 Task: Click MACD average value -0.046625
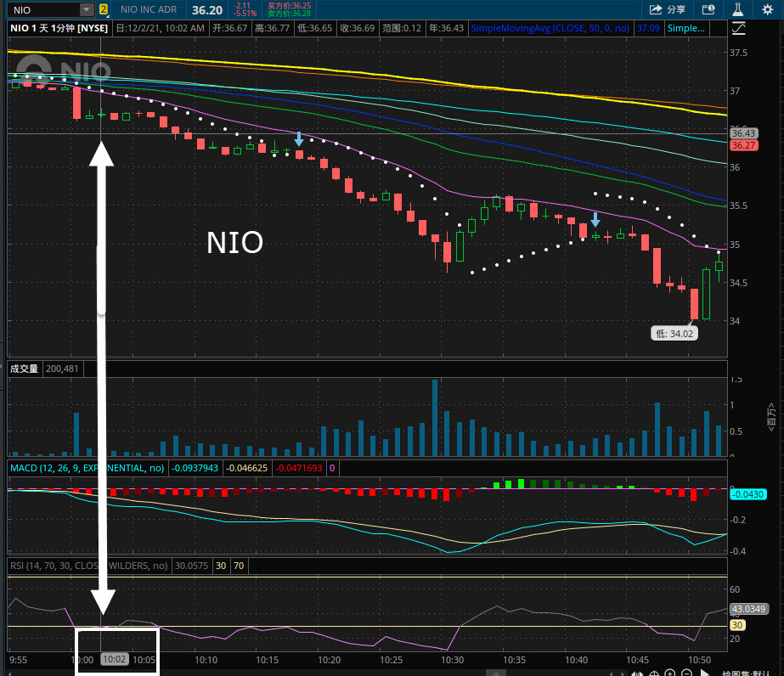[247, 468]
